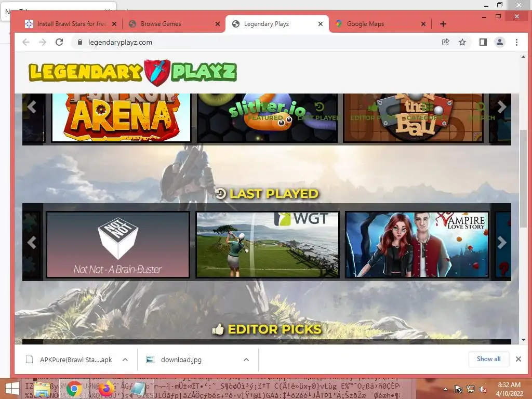This screenshot has height=399, width=532.
Task: Launch Firefox from the taskbar
Action: pos(106,389)
